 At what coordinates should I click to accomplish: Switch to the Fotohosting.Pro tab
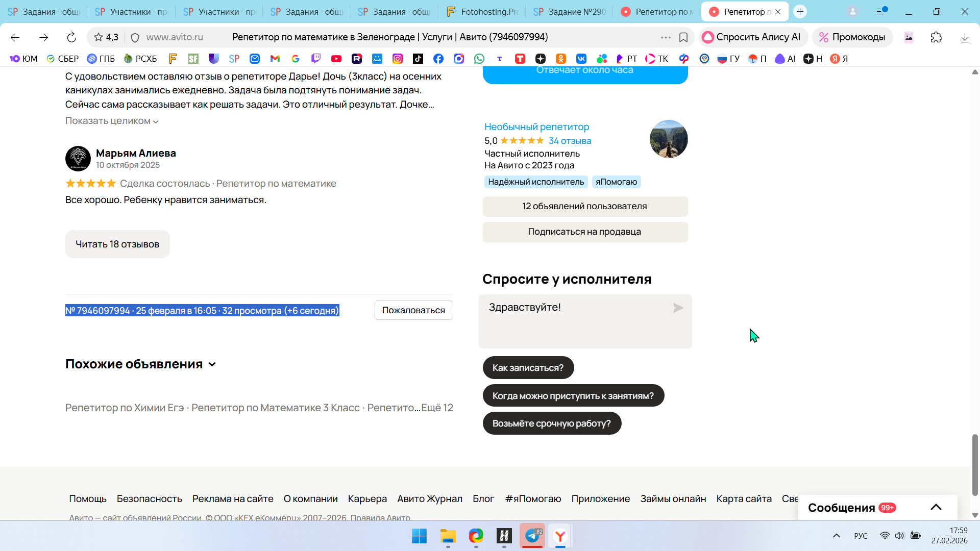tap(482, 12)
